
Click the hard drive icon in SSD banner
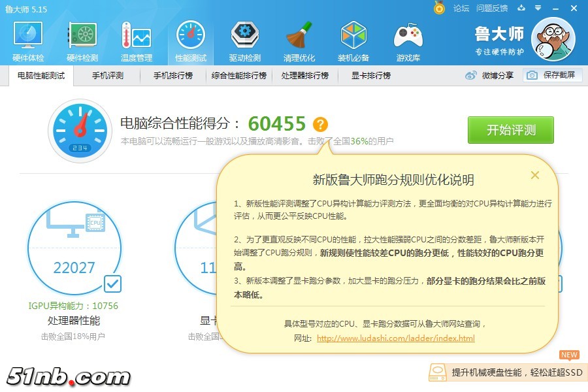437,372
